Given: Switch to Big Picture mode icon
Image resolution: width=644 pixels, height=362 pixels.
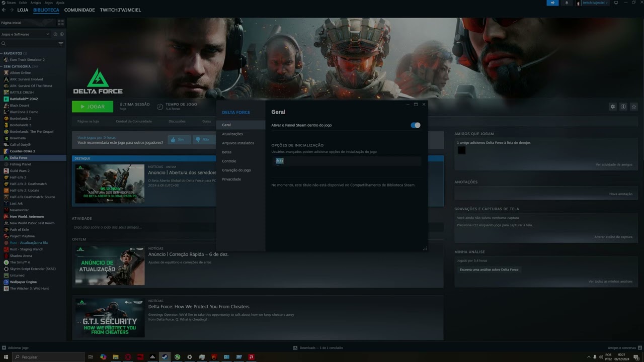Looking at the screenshot, I should (x=616, y=3).
